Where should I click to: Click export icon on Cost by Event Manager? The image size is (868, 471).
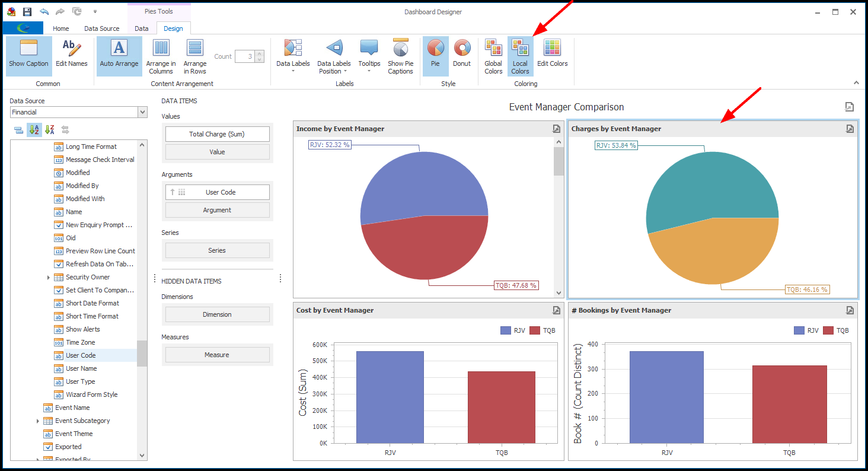pyautogui.click(x=556, y=310)
